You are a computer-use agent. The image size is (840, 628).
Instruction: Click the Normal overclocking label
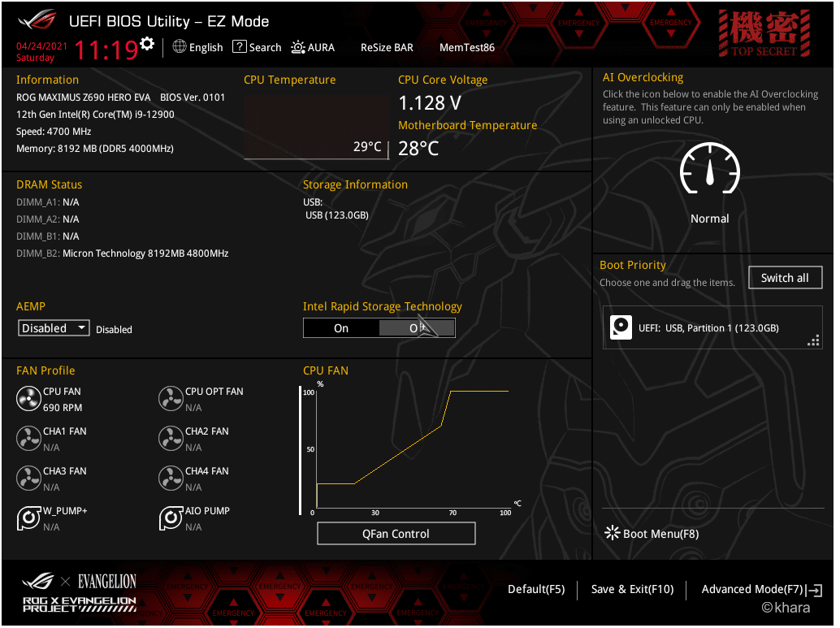[709, 219]
